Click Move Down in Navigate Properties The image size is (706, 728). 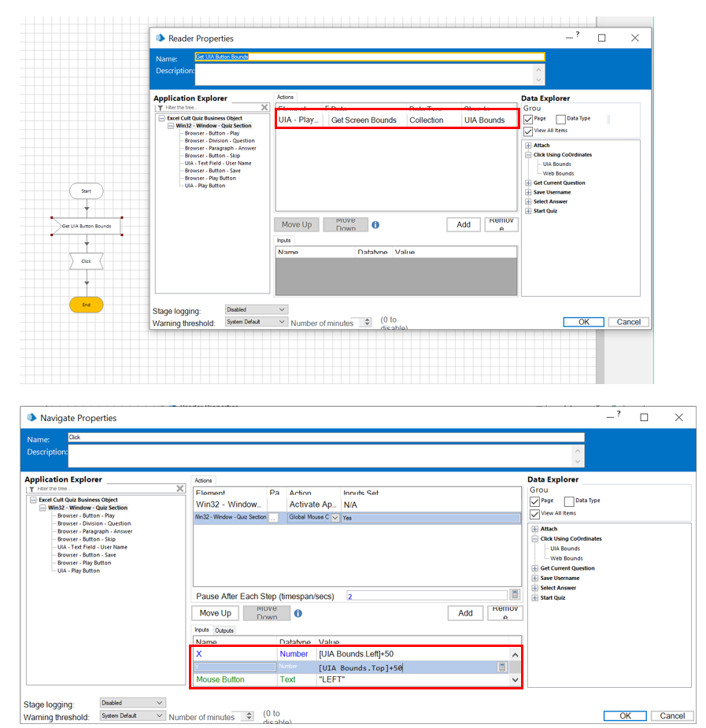pos(267,613)
